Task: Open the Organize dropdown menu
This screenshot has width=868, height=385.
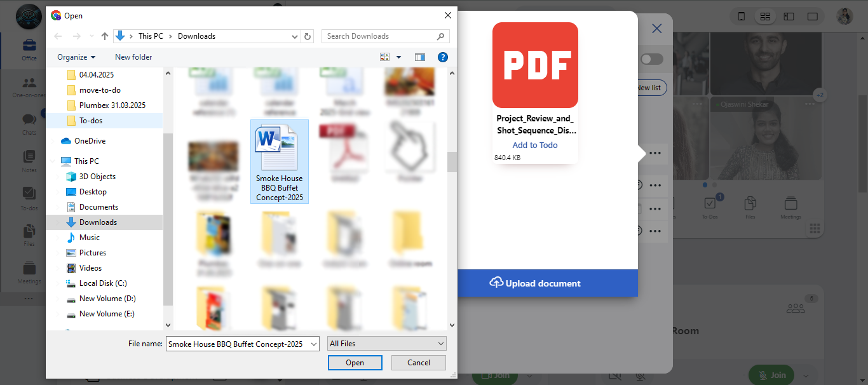Action: point(76,57)
